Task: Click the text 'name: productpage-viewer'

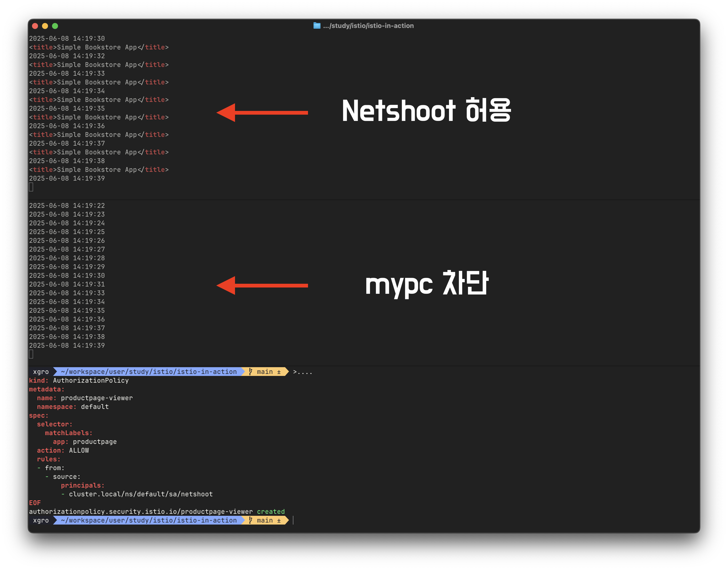Action: click(x=85, y=398)
